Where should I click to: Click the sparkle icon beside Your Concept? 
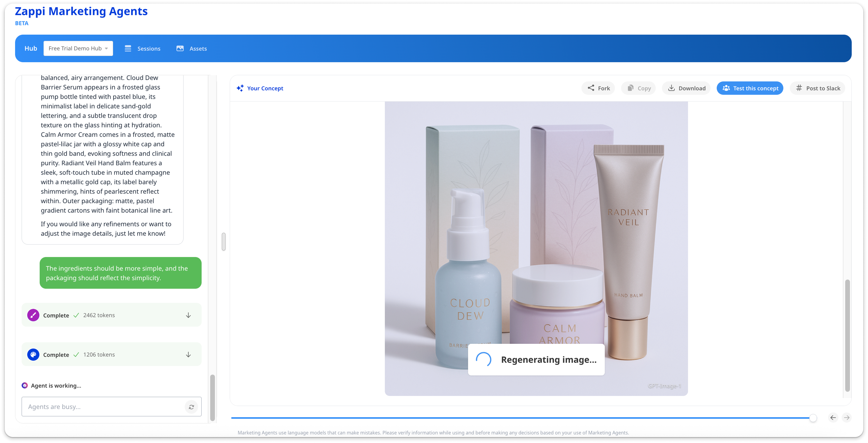click(240, 88)
